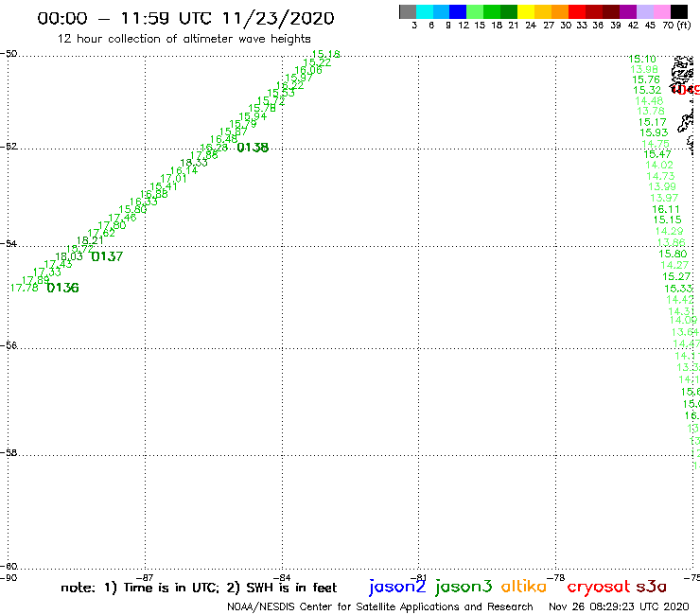Click the gray swatch in the color scale
The image size is (700, 615).
tap(408, 11)
